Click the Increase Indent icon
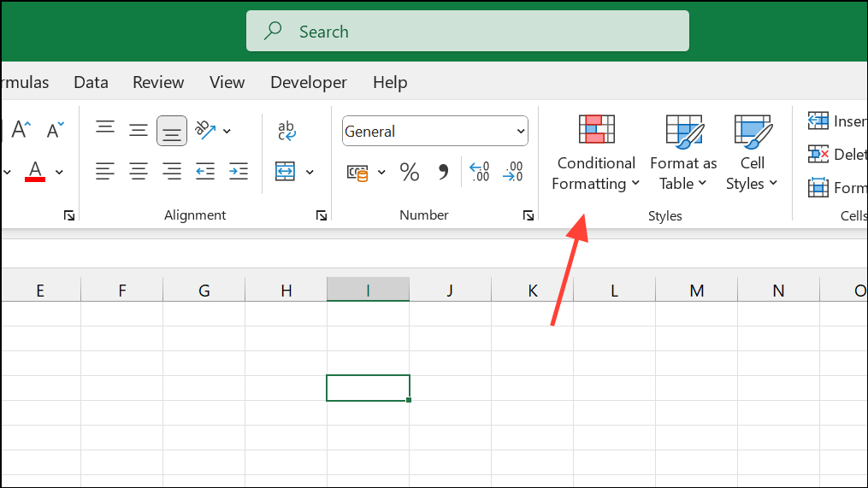This screenshot has width=868, height=488. [x=239, y=172]
